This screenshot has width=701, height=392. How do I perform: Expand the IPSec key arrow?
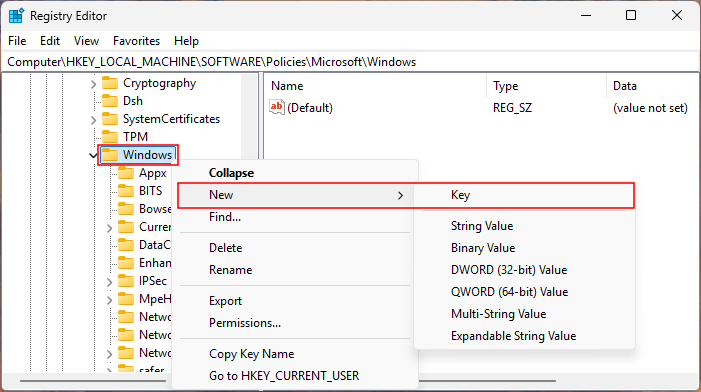point(110,282)
